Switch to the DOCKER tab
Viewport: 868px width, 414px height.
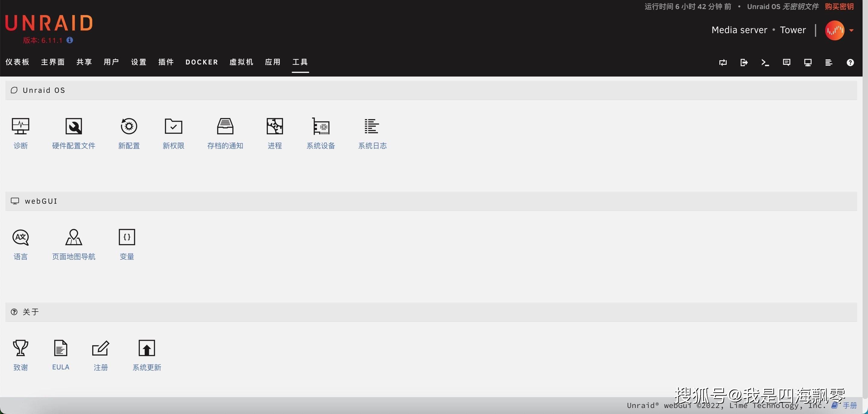pyautogui.click(x=202, y=62)
